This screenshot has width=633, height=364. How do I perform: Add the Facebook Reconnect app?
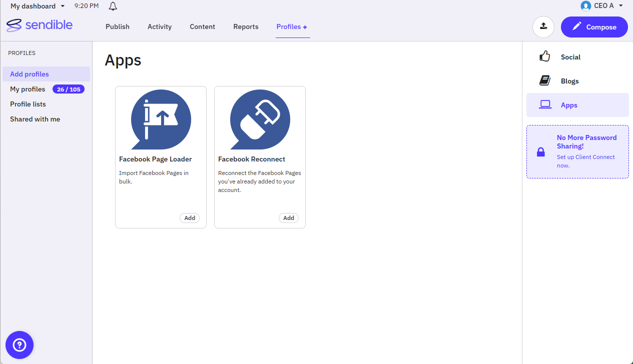pos(289,218)
